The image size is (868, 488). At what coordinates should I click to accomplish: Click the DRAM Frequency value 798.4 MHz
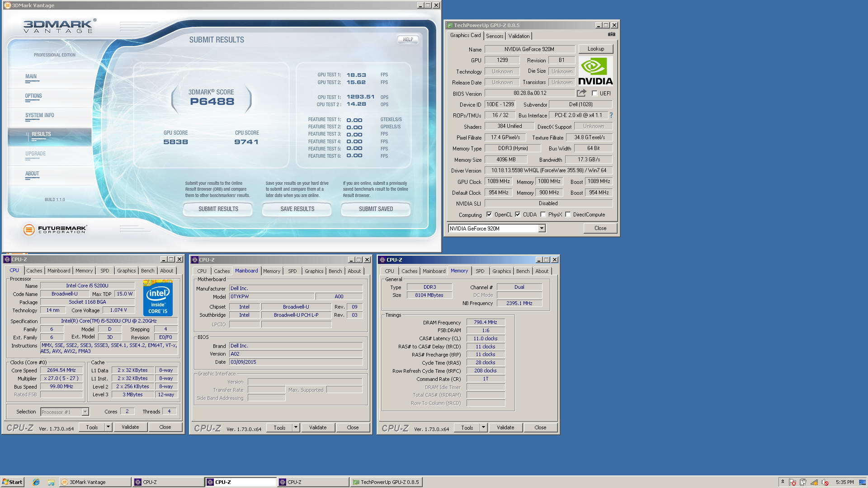(485, 322)
